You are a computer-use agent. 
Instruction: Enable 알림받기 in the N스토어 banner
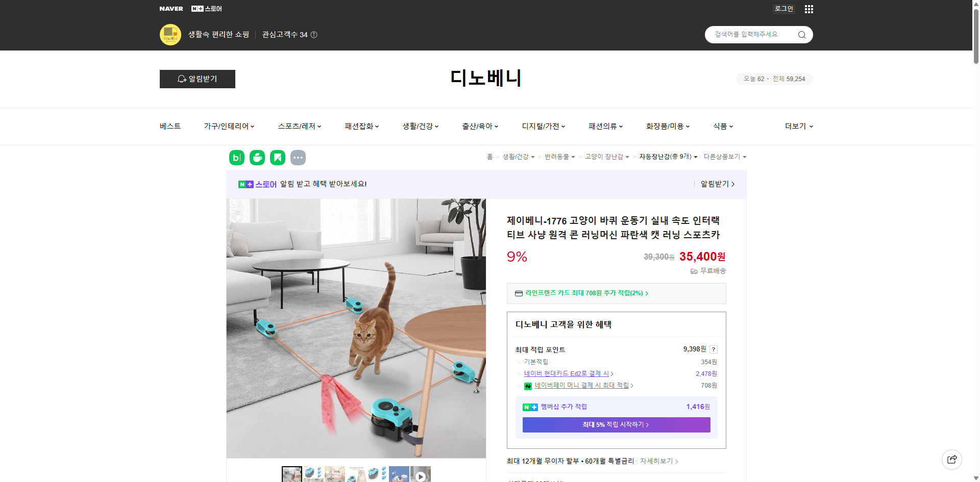tap(716, 184)
